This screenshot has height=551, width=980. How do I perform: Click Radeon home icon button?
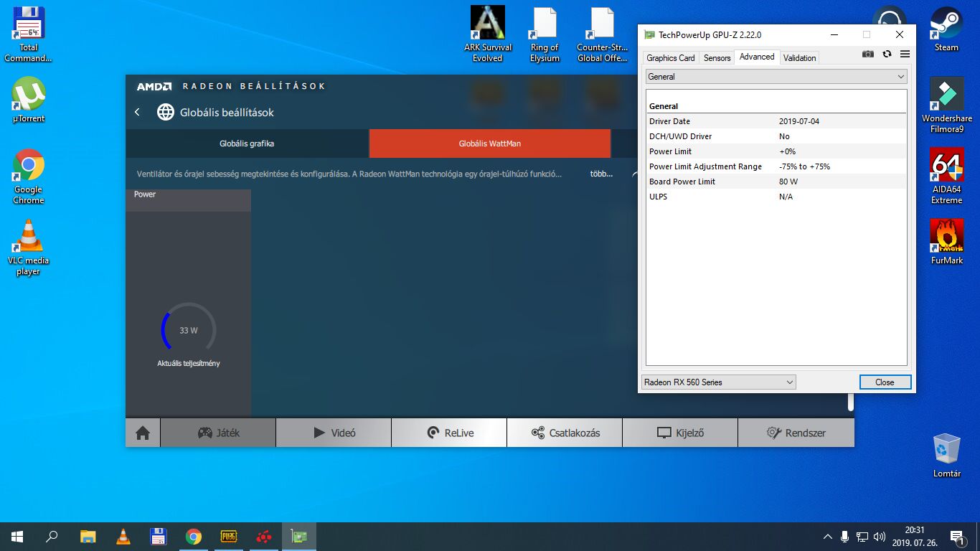(143, 433)
